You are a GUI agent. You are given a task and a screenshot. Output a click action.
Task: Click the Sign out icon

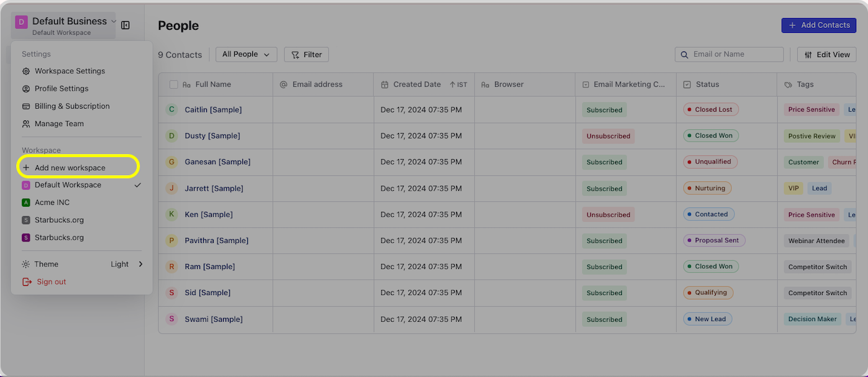coord(27,282)
